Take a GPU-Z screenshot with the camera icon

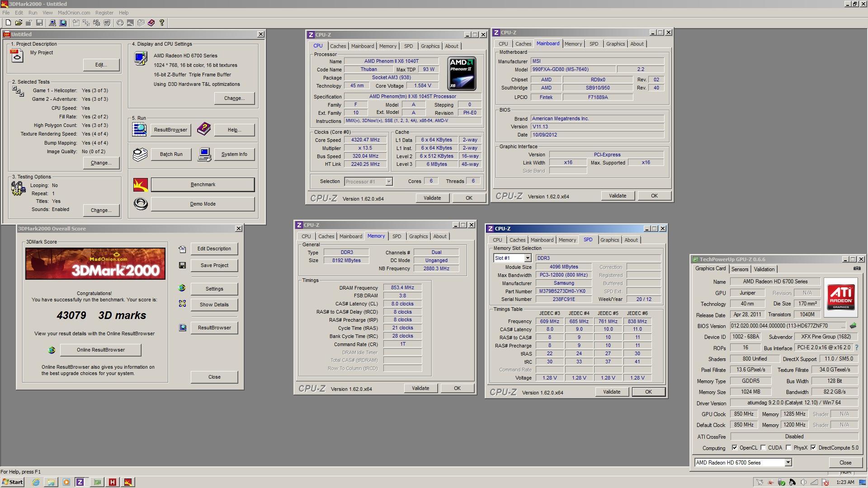857,268
